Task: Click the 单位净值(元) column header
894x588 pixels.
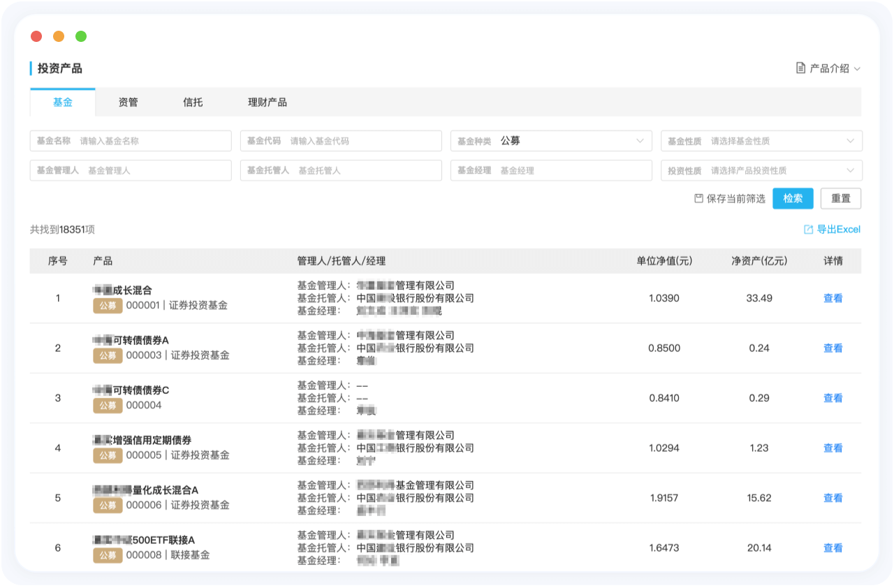Action: 664,261
